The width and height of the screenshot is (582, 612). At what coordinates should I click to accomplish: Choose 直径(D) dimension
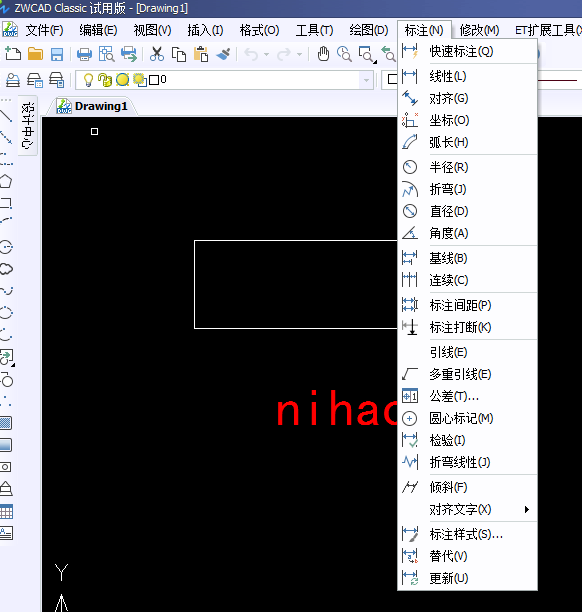(467, 211)
